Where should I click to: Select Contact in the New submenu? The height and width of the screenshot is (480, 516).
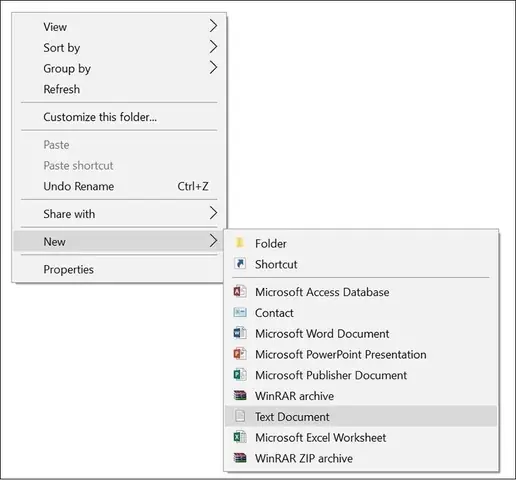click(361, 313)
